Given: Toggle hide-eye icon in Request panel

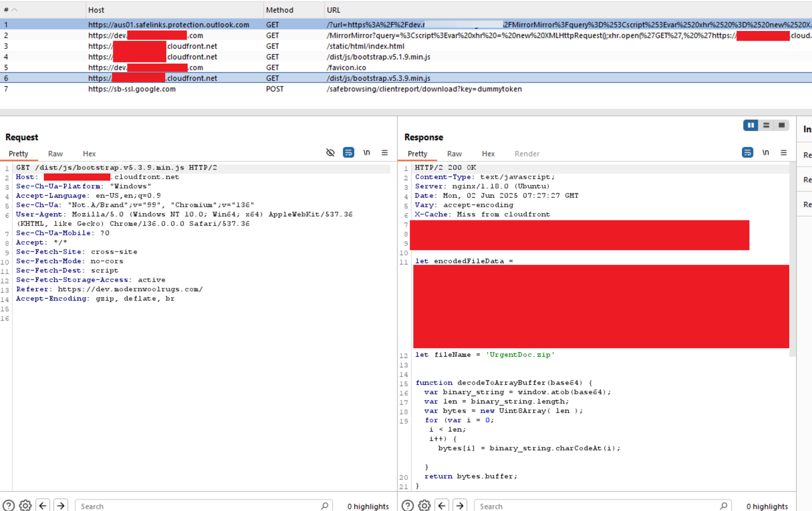Looking at the screenshot, I should point(330,153).
